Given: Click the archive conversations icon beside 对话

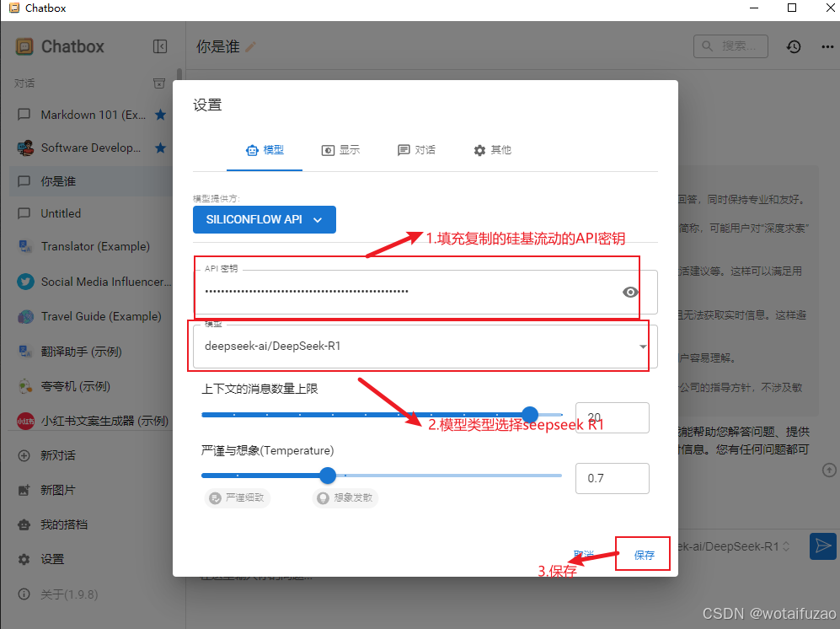Looking at the screenshot, I should pos(159,83).
